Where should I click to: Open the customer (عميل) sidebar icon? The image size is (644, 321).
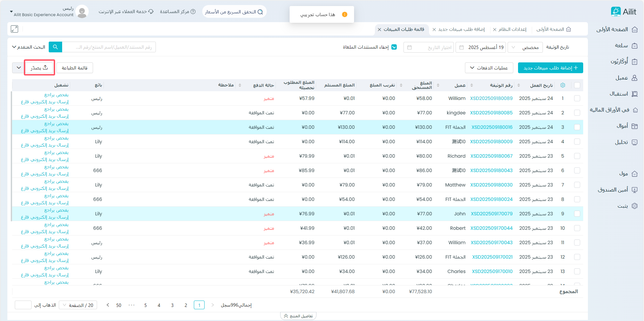(x=634, y=78)
